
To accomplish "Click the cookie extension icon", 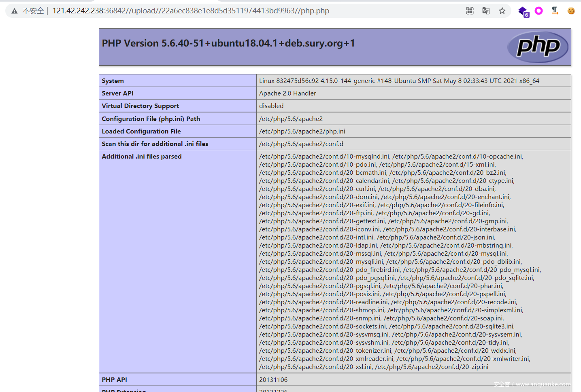I will [571, 11].
